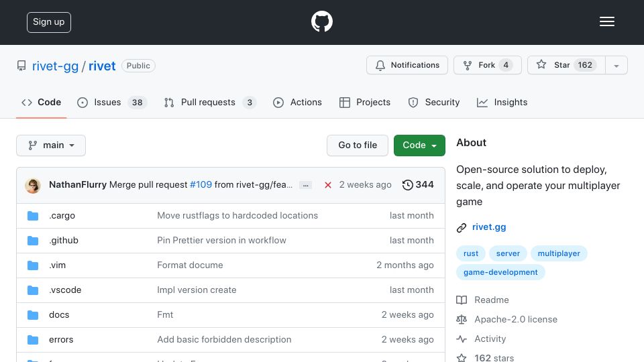The image size is (644, 362).
Task: Open the .github folder
Action: pos(64,241)
